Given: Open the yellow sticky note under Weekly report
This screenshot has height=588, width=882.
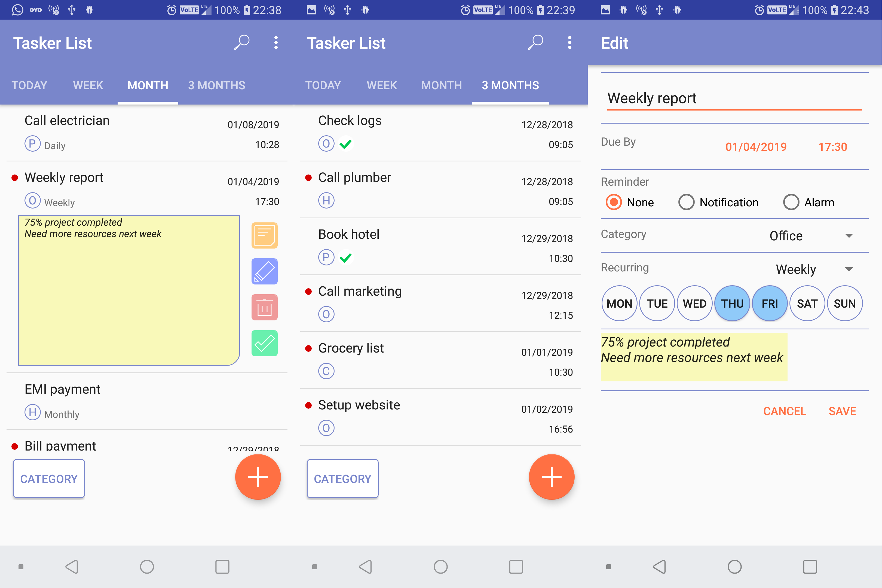Looking at the screenshot, I should pos(129,290).
